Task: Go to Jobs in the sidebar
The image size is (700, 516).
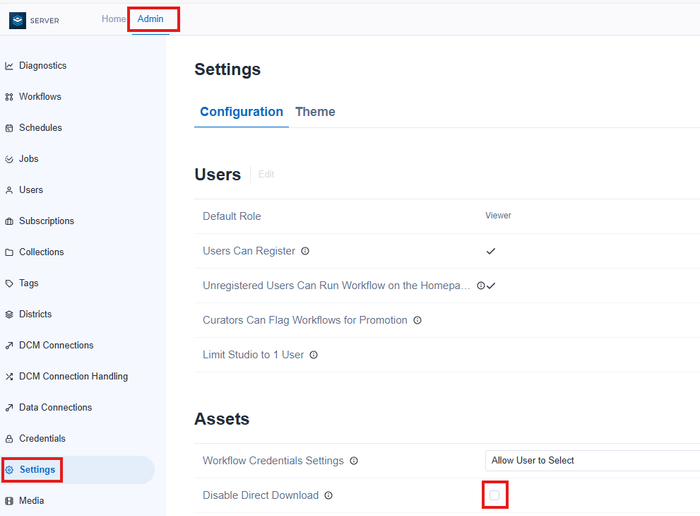Action: tap(29, 159)
